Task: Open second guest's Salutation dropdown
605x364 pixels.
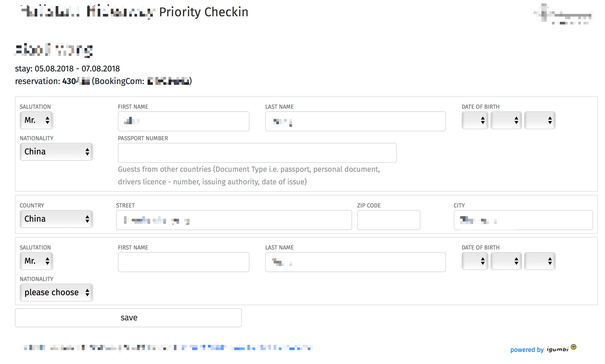Action: point(36,261)
